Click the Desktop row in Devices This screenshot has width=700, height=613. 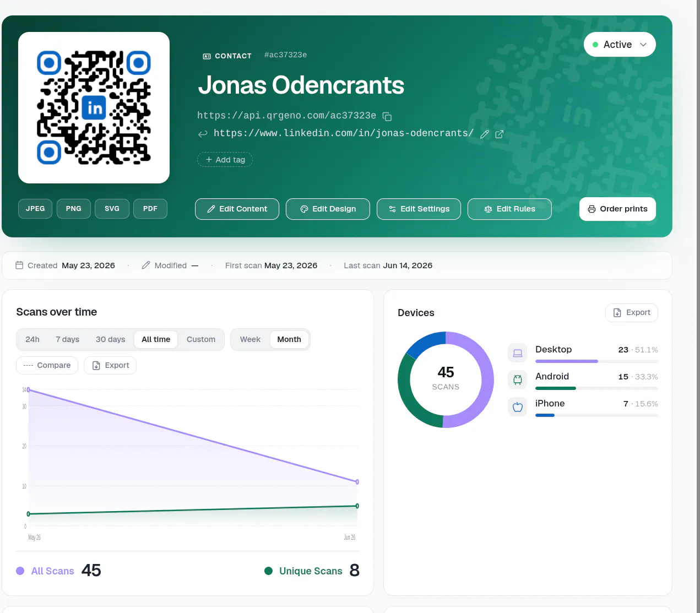pyautogui.click(x=583, y=353)
